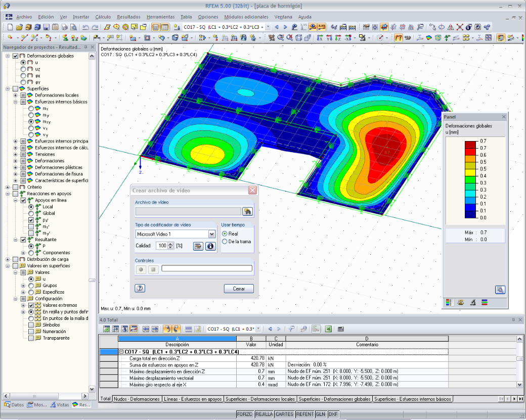The image size is (526, 420).
Task: Open the Microsoft Video 1 codec dropdown
Action: [x=212, y=234]
